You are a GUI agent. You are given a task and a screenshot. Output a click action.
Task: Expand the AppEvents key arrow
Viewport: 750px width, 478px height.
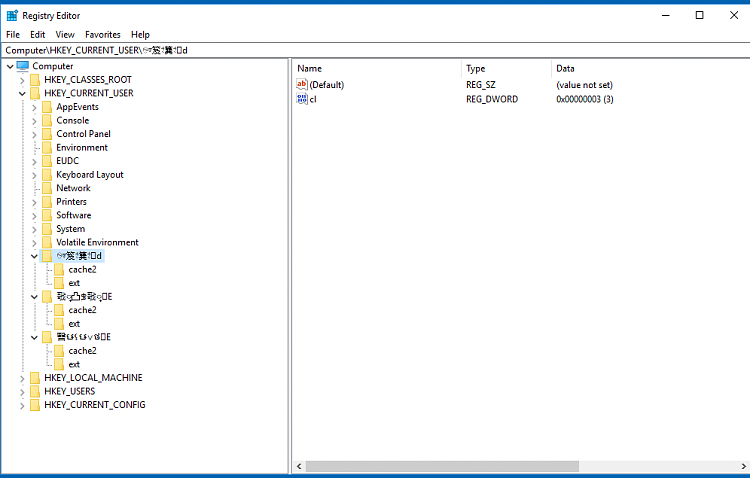click(x=34, y=107)
